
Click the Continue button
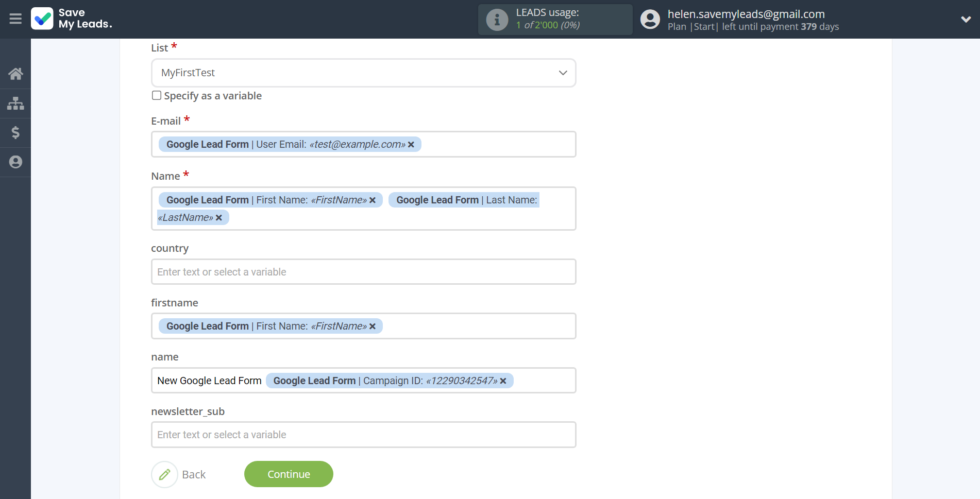(x=289, y=474)
